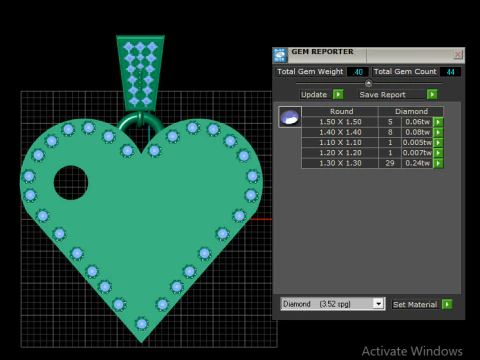Viewport: 480px width, 360px height.
Task: Close the Gem Reporter panel
Action: [x=458, y=54]
